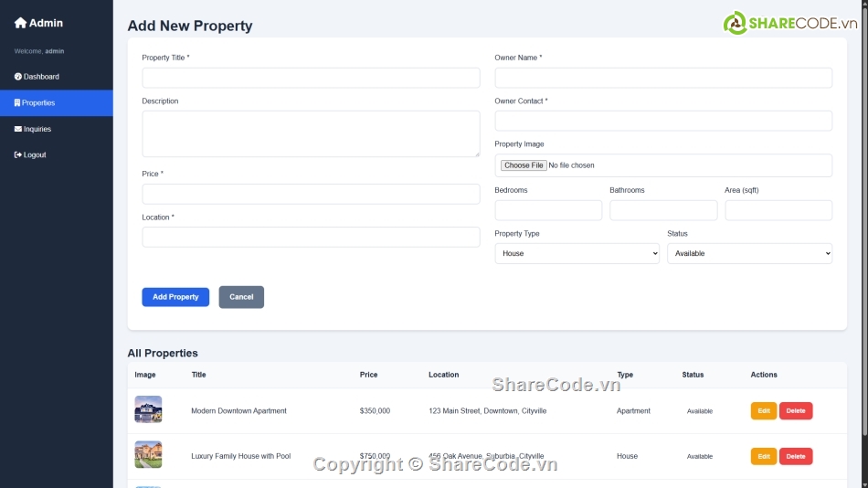This screenshot has height=488, width=868.
Task: Click the Sharecode.vn logo
Action: pyautogui.click(x=790, y=23)
